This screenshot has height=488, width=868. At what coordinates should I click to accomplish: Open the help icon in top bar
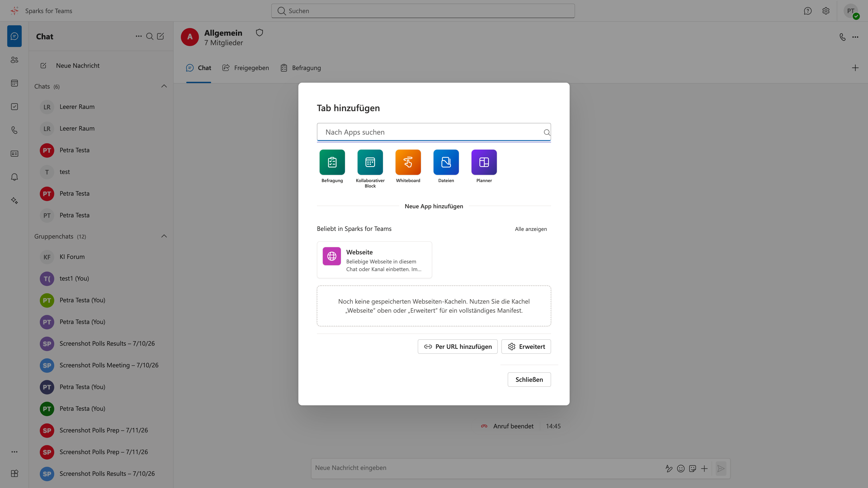[808, 11]
